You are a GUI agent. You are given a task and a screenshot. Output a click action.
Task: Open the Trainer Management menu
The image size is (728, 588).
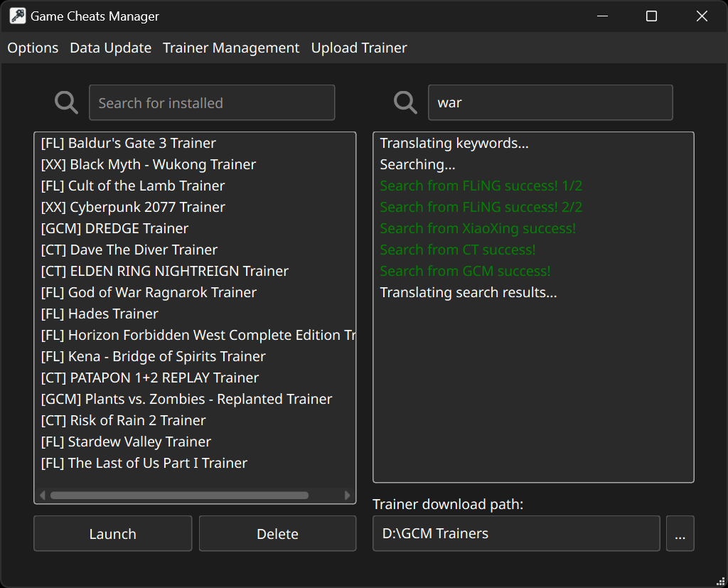[x=230, y=48]
